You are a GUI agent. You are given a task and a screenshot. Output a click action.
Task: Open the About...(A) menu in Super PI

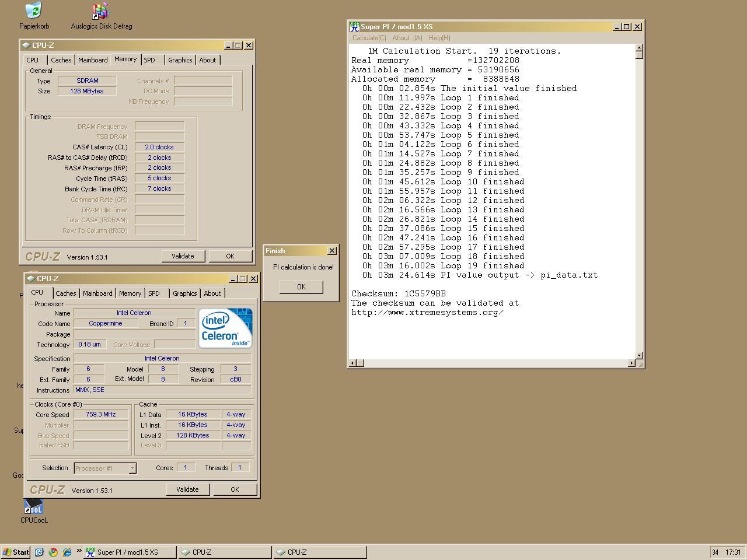click(407, 38)
